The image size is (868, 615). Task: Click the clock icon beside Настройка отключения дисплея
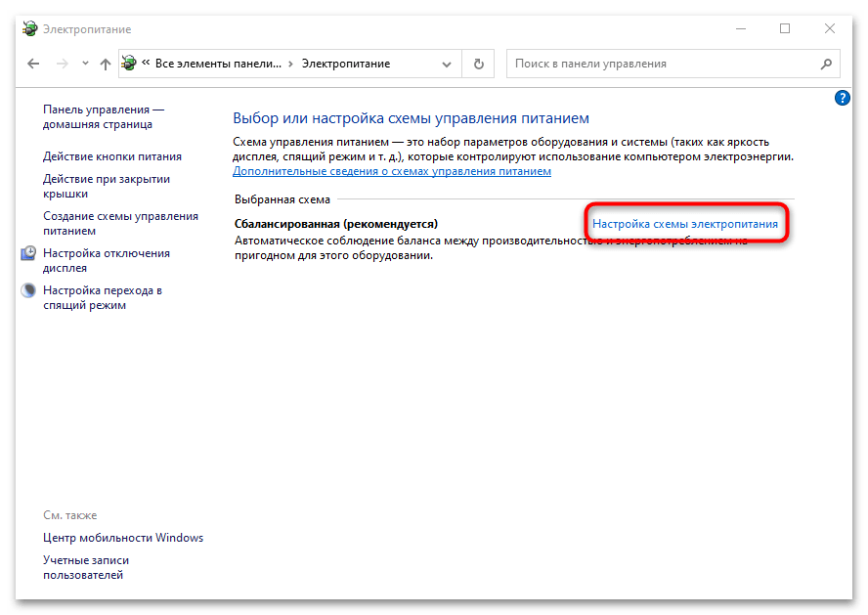point(29,254)
